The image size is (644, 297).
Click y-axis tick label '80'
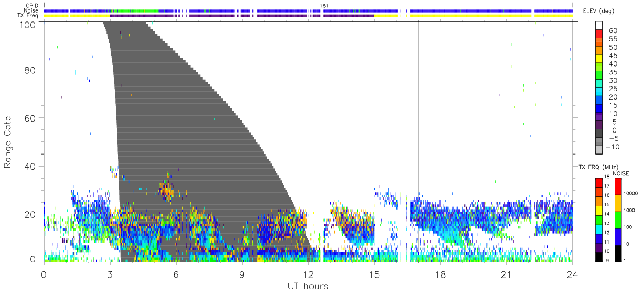coord(30,70)
